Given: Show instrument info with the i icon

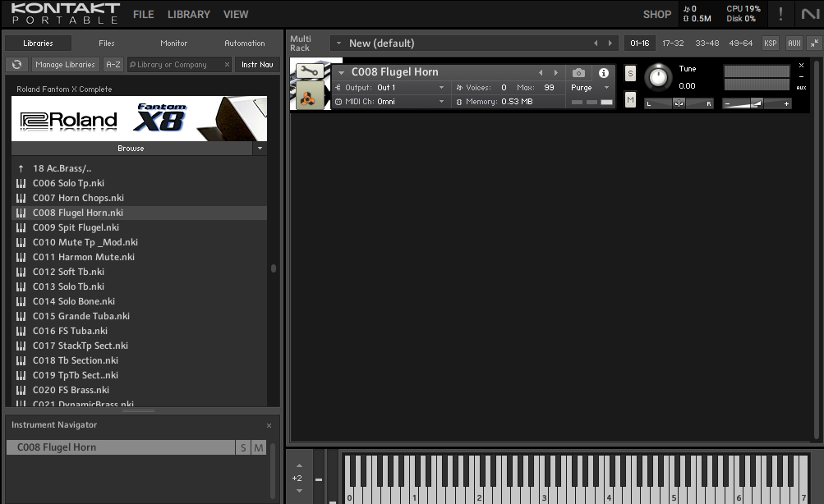Looking at the screenshot, I should (603, 73).
